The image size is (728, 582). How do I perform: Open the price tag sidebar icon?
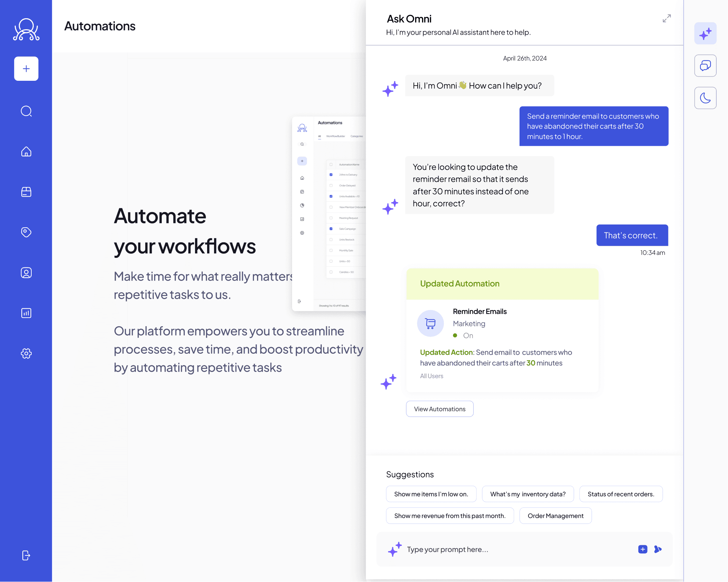tap(26, 232)
